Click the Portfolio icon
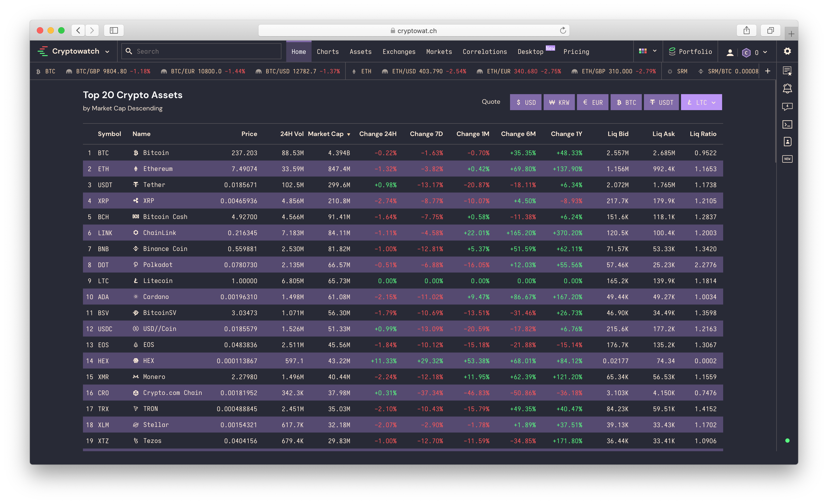Viewport: 828px width, 504px height. tap(672, 51)
